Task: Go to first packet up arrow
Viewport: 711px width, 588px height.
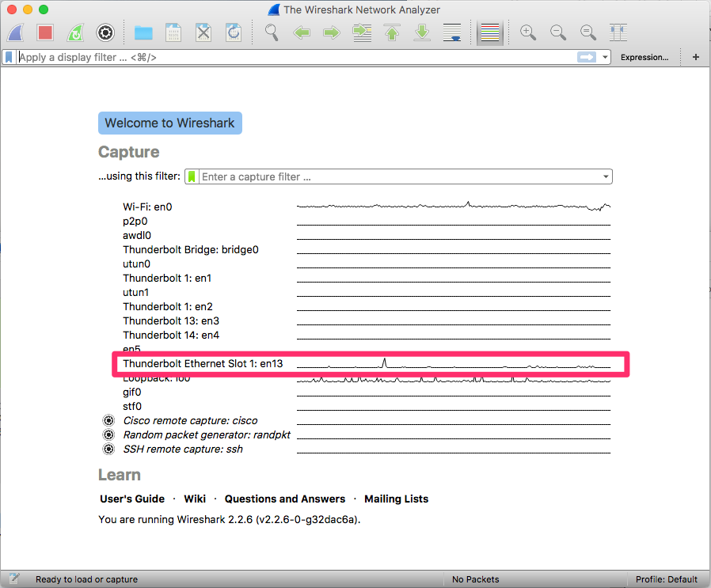Action: click(x=392, y=32)
